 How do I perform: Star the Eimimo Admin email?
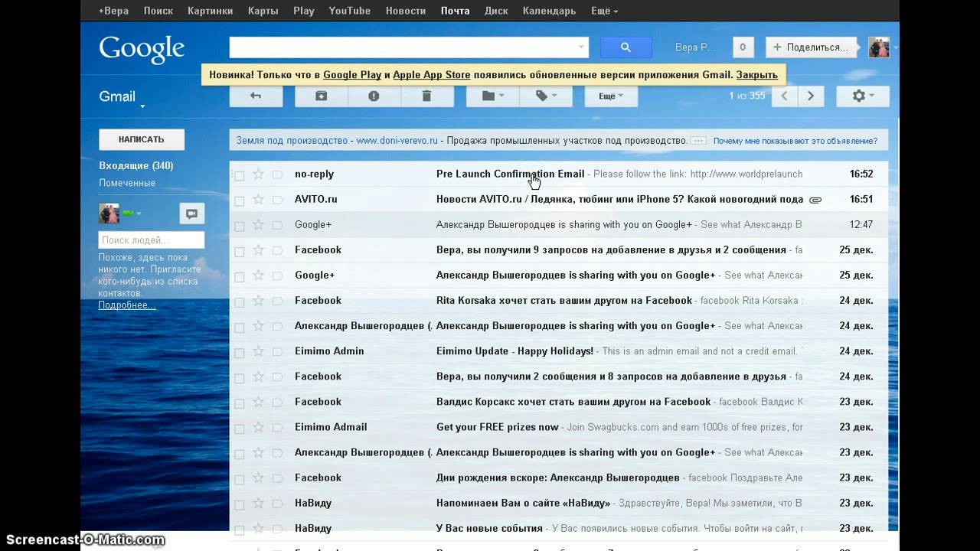click(258, 350)
